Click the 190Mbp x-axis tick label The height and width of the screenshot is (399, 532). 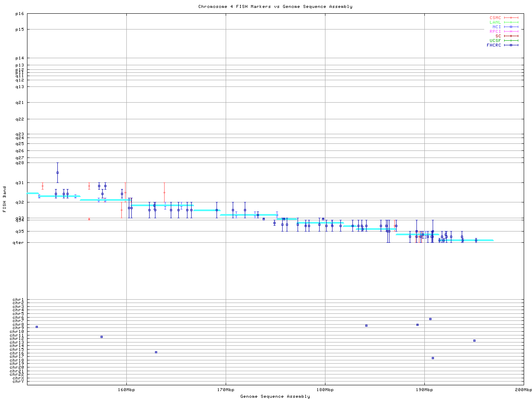point(424,390)
